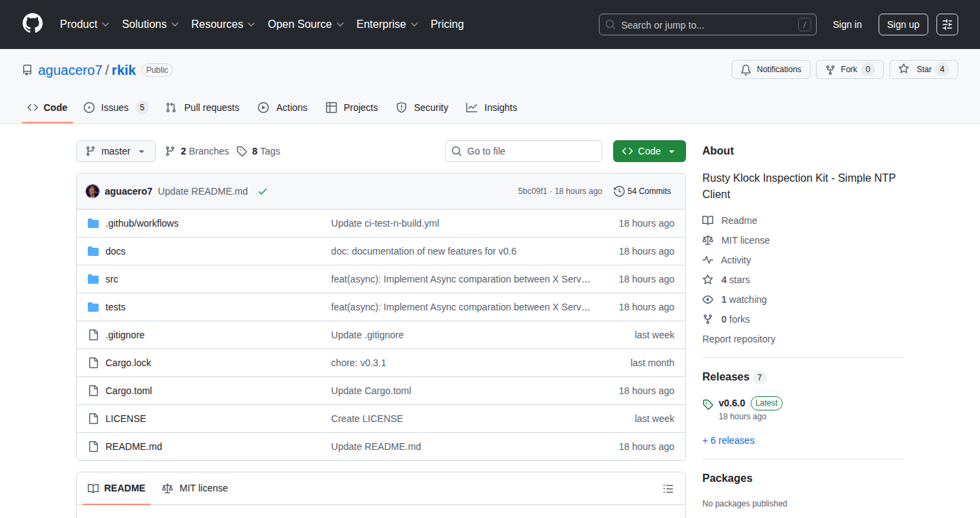
Task: Open the aguacero7 owner link
Action: (x=70, y=70)
